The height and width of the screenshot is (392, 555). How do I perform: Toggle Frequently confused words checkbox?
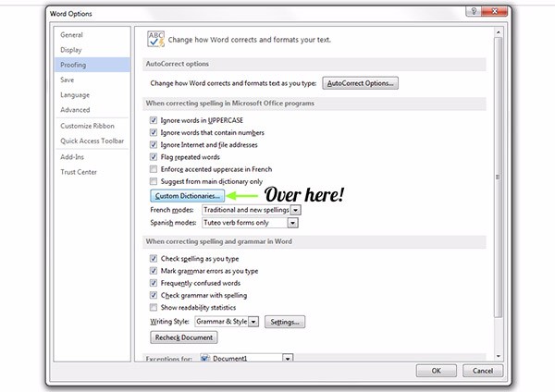coord(154,283)
